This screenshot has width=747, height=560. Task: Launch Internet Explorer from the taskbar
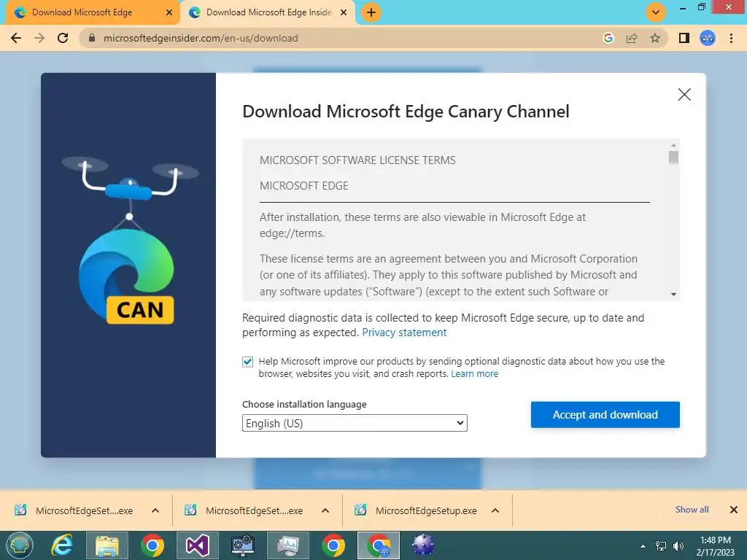click(x=61, y=545)
